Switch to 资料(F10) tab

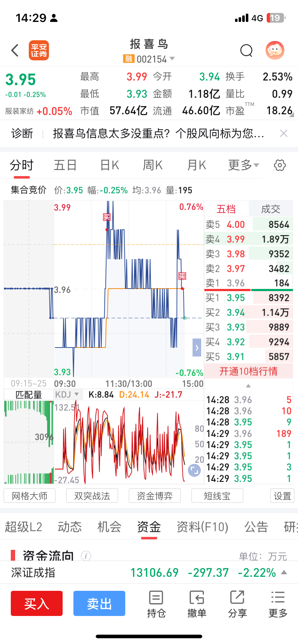point(202,527)
